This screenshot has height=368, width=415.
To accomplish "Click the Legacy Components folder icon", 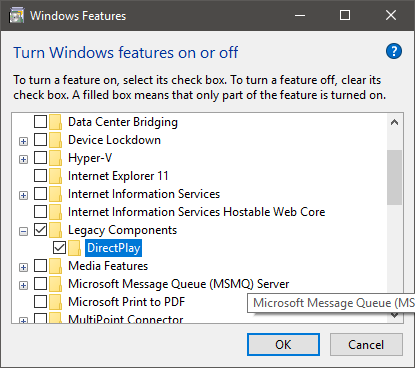I will pos(55,230).
